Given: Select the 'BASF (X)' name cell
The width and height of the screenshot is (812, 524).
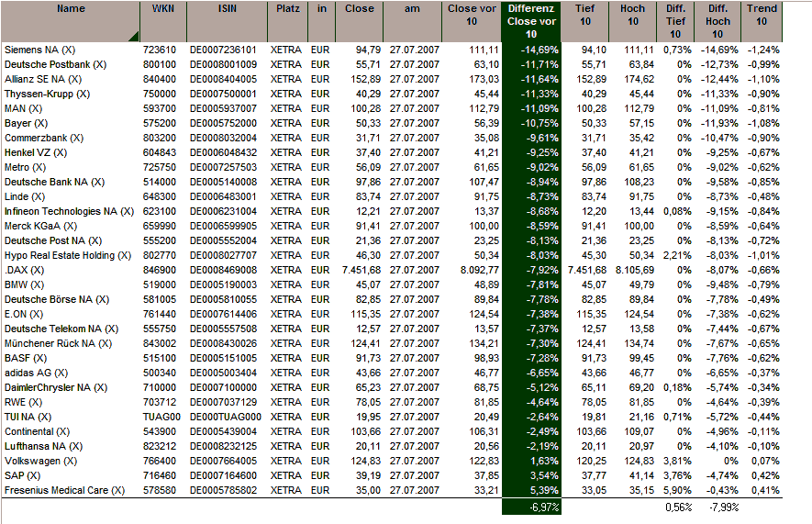Looking at the screenshot, I should [x=26, y=358].
